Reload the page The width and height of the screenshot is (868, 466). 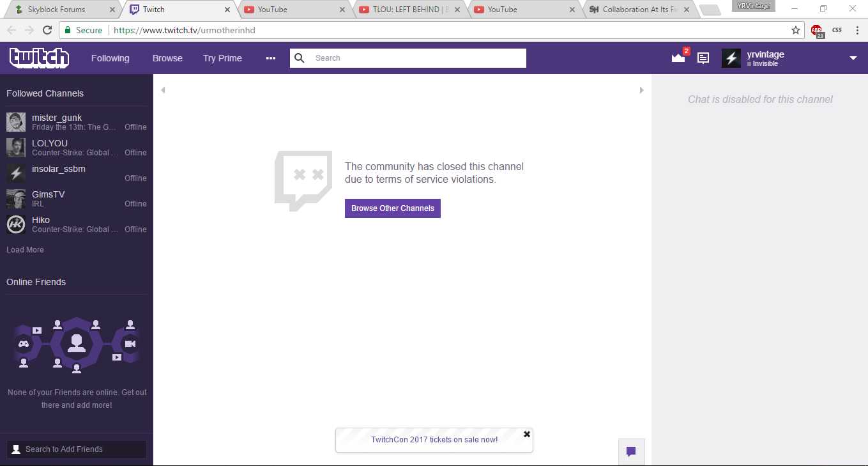coord(47,30)
